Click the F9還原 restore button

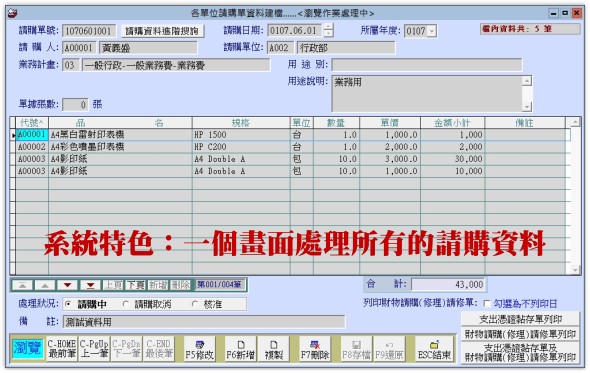389,349
